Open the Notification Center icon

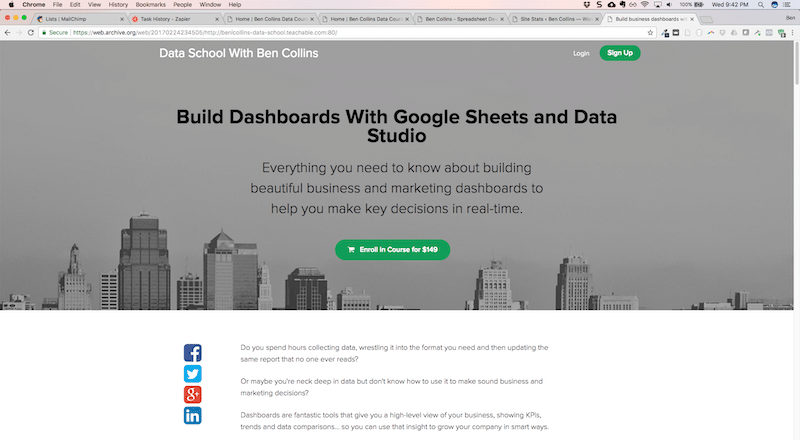pyautogui.click(x=787, y=4)
